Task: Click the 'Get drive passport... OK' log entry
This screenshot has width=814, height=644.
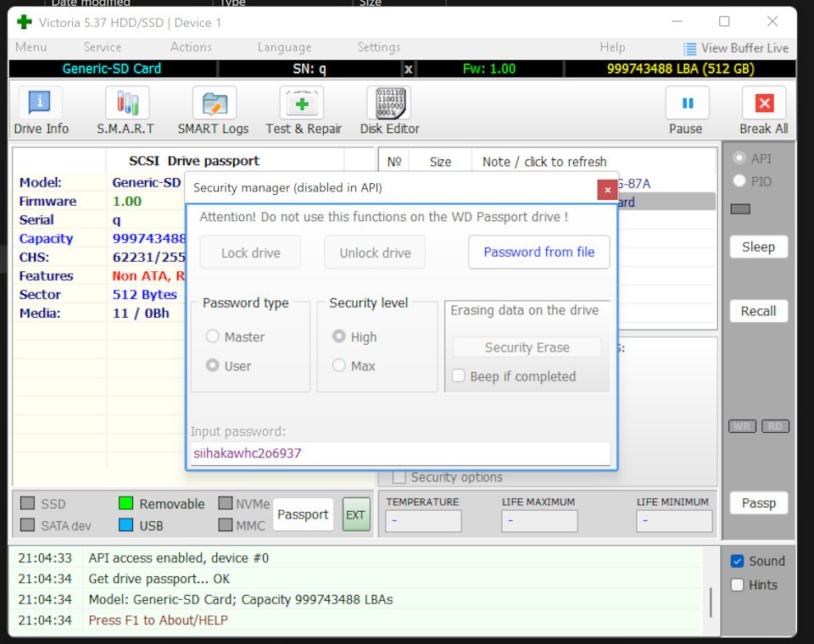Action: (159, 579)
